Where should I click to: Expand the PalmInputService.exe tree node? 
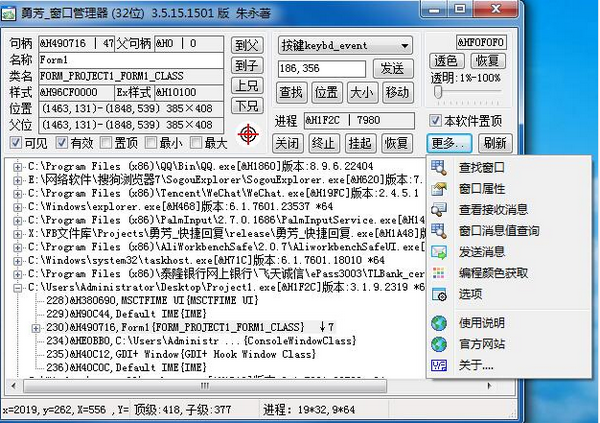17,220
